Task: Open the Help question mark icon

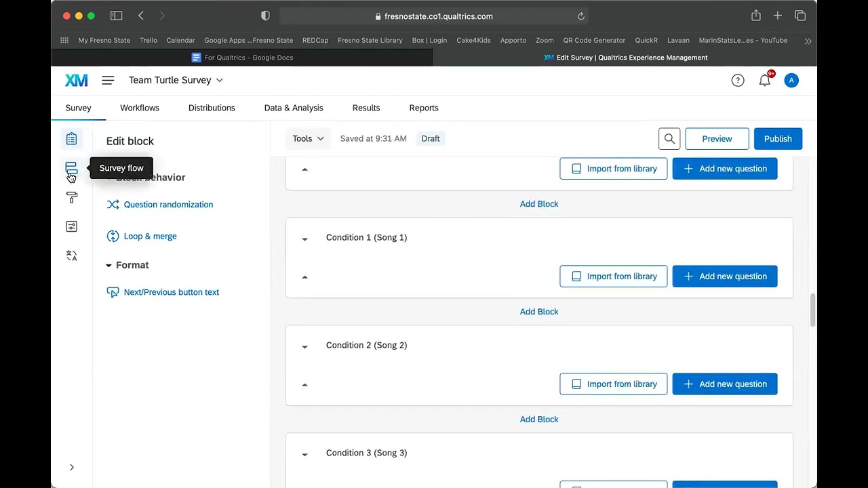Action: click(x=738, y=81)
